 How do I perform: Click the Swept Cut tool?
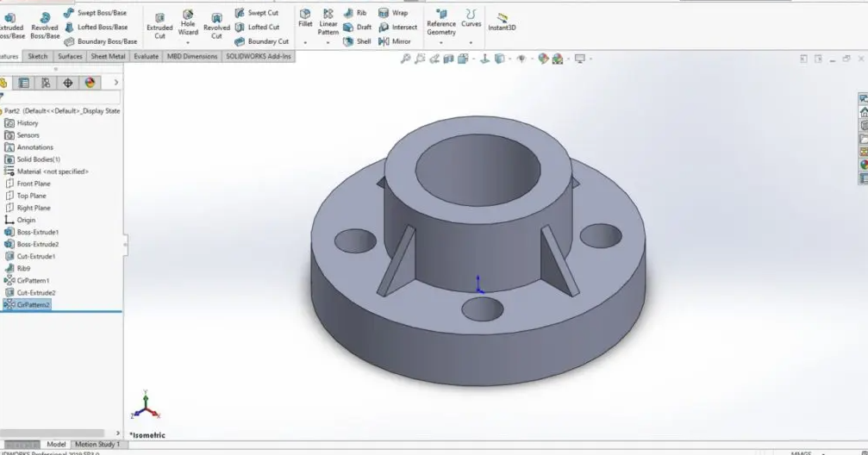(257, 13)
